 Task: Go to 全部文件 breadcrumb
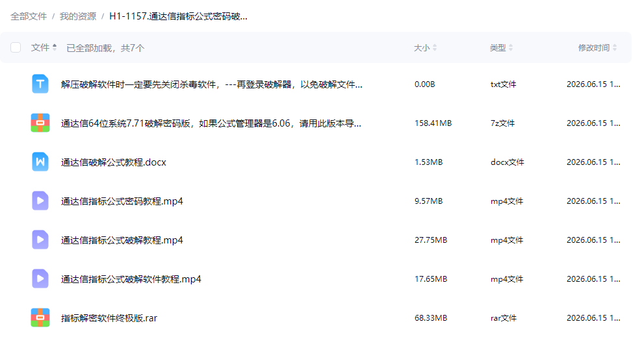[29, 16]
